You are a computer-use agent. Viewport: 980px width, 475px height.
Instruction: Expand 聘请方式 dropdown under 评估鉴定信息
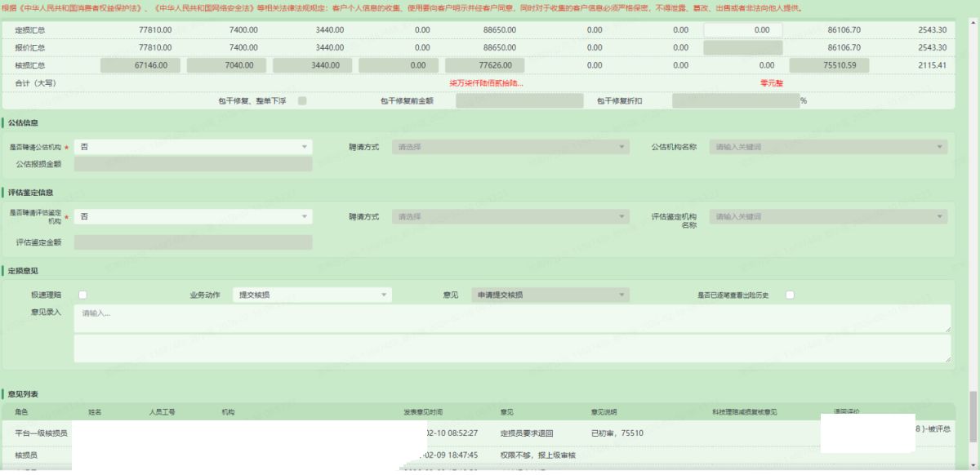tap(510, 216)
